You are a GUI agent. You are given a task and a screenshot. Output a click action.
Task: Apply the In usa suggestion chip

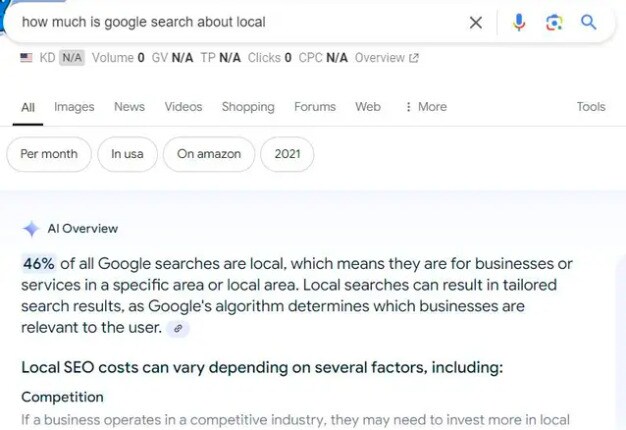coord(127,154)
